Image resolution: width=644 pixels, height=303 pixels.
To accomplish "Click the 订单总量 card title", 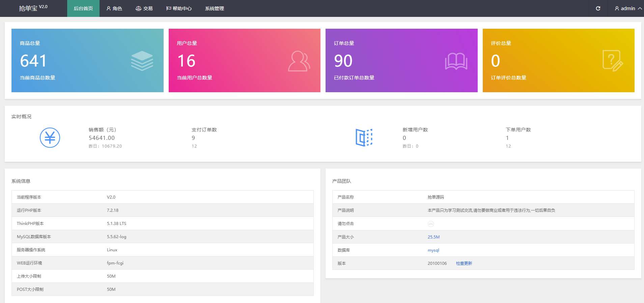I will coord(344,43).
